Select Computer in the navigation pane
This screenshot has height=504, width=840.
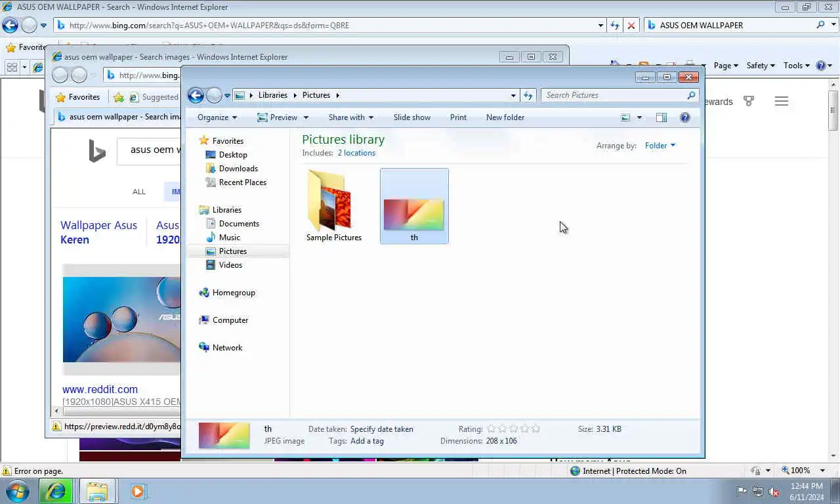(x=230, y=320)
